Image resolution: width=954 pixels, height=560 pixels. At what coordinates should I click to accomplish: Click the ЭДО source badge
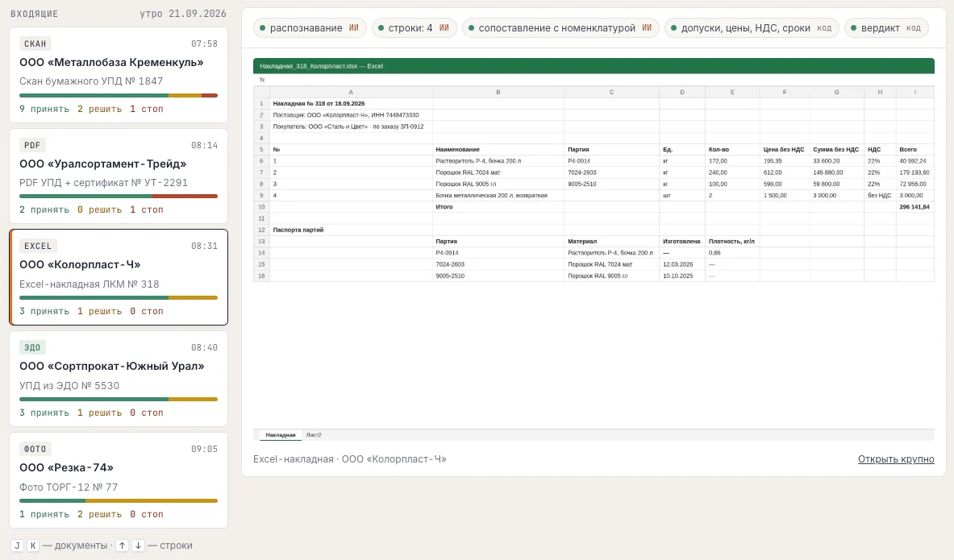[x=32, y=348]
